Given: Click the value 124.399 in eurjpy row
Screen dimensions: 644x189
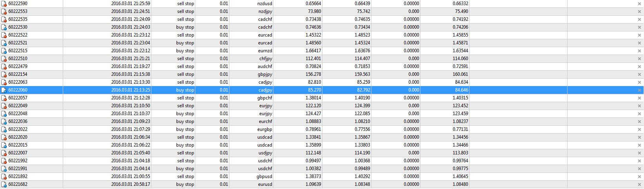Looking at the screenshot, I should (x=362, y=106).
